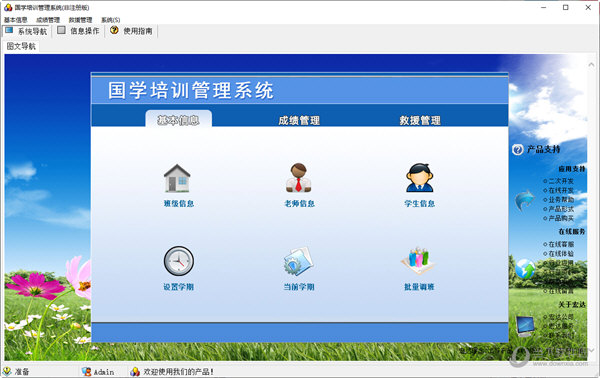Viewport: 600px width, 378px height.
Task: Click the 学生信息 label link
Action: (420, 204)
